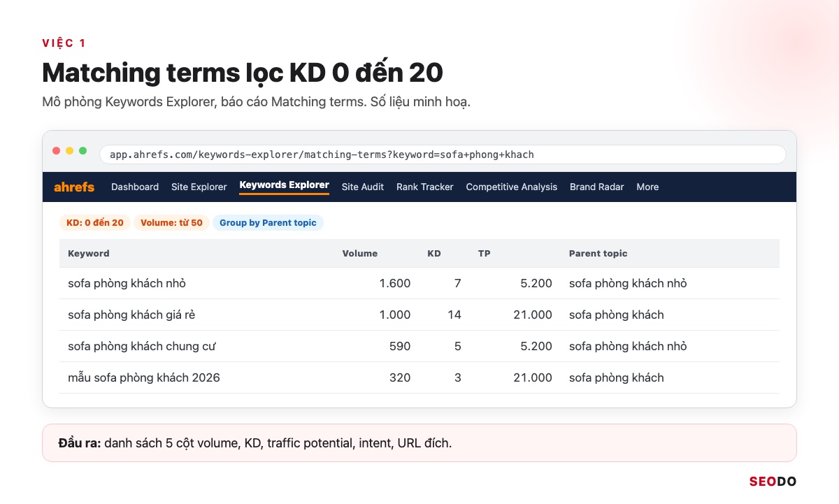Click KD value 14
Screen dimensions: 839x504
(x=454, y=315)
